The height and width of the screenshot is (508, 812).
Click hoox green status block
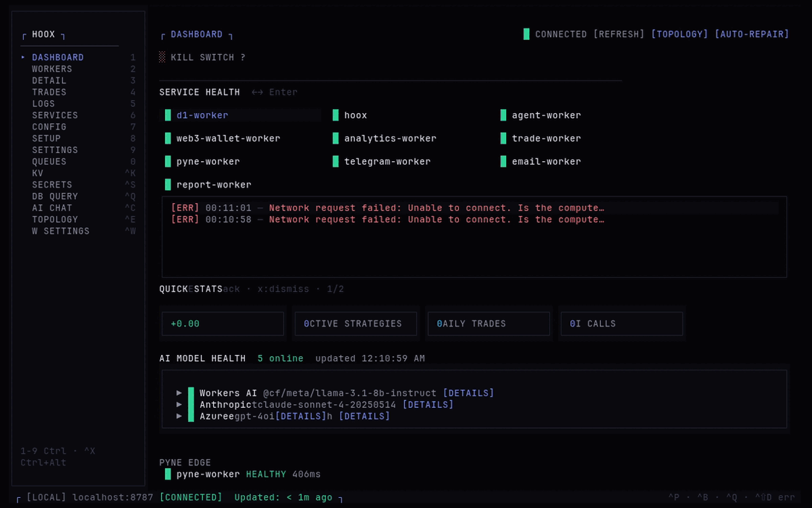coord(336,115)
